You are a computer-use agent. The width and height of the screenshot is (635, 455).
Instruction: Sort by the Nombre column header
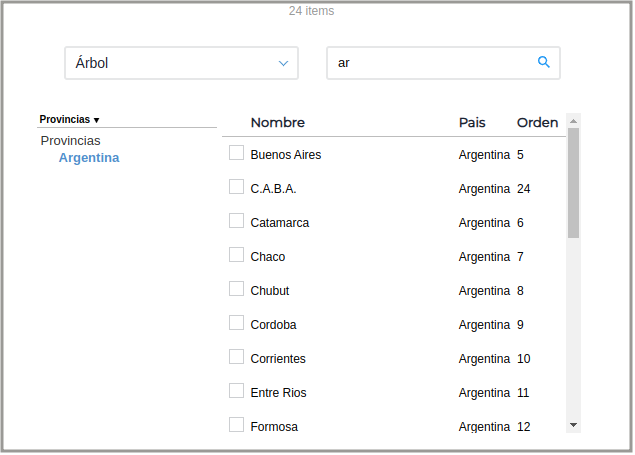click(277, 123)
